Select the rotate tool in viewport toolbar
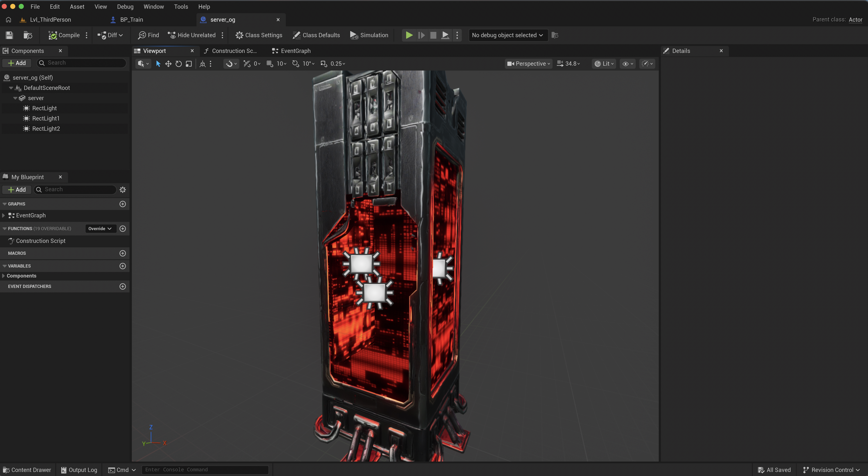This screenshot has height=476, width=868. tap(179, 64)
